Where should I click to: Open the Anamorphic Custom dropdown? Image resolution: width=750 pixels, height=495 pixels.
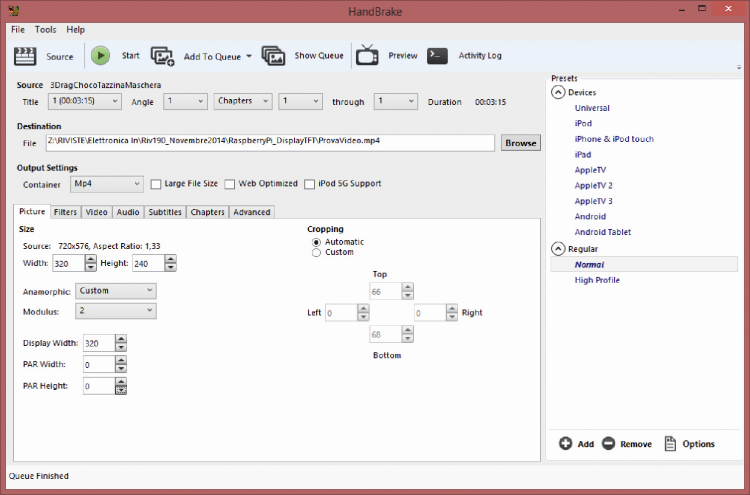point(116,291)
